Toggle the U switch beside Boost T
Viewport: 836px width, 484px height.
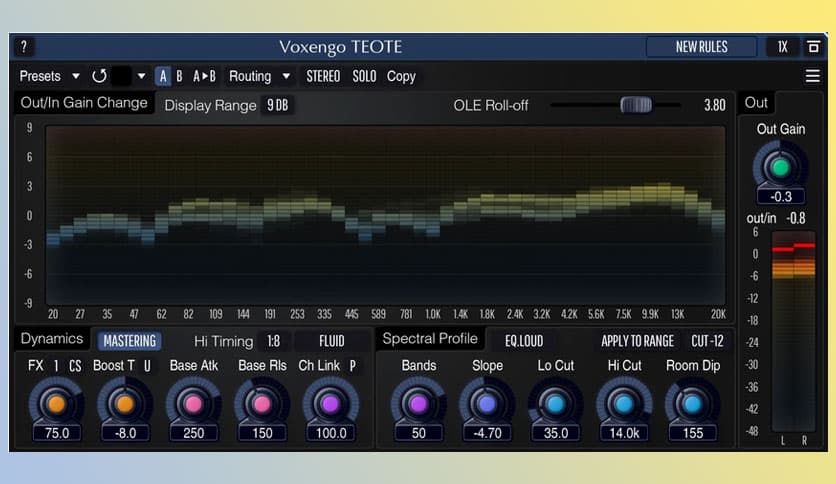[x=147, y=366]
